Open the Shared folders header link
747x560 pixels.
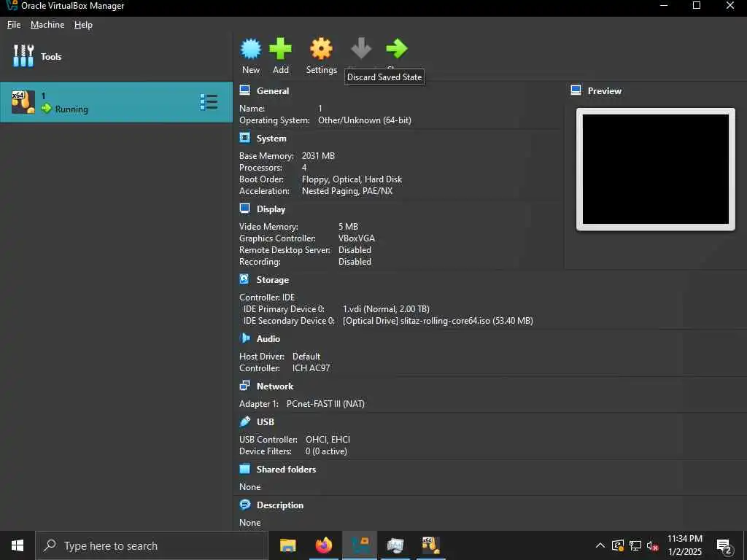pyautogui.click(x=286, y=470)
